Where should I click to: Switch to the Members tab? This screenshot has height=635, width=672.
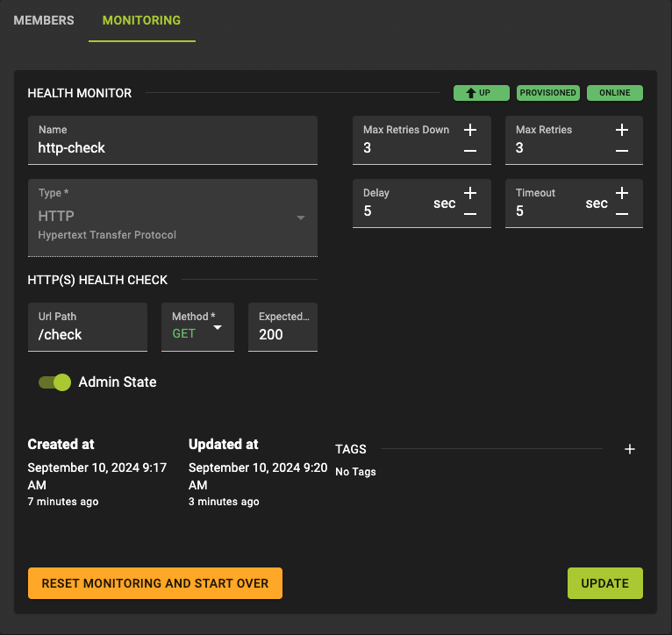[44, 20]
